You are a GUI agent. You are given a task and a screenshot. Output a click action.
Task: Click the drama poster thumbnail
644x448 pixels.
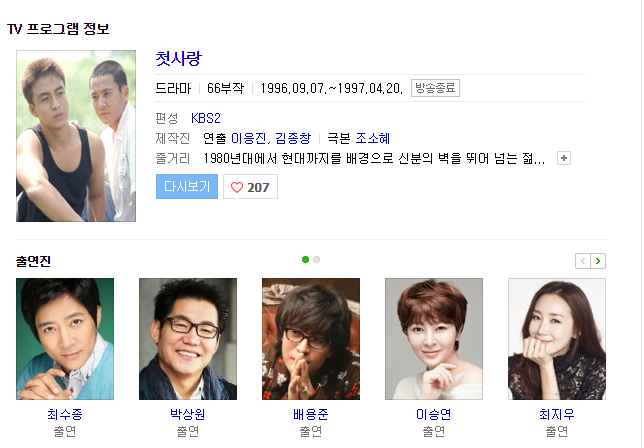[76, 136]
